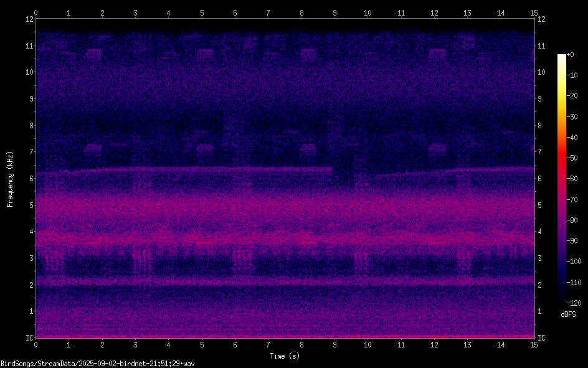Click the '-20' colorbar value
Viewport: 588px width, 368px height.
pos(572,96)
